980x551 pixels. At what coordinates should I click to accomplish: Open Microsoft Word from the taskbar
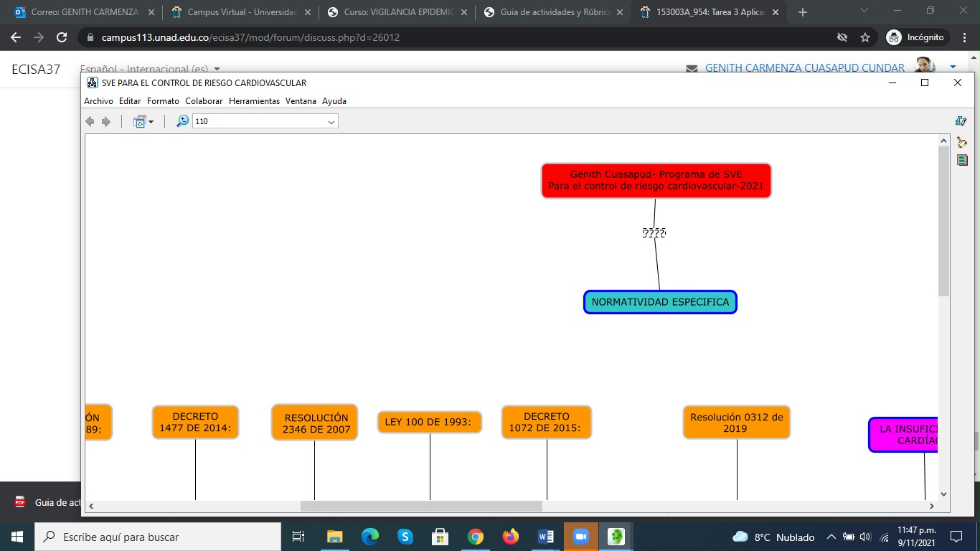click(545, 537)
